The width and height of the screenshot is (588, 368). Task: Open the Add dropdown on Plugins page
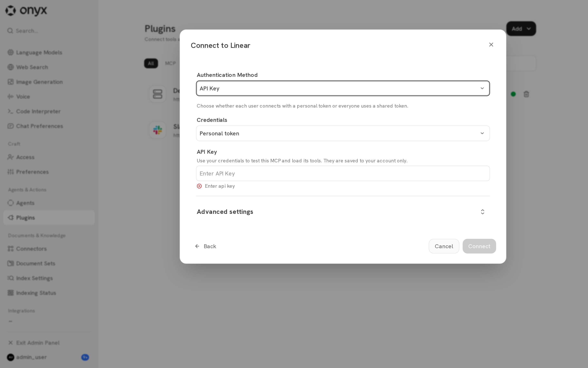click(x=521, y=29)
